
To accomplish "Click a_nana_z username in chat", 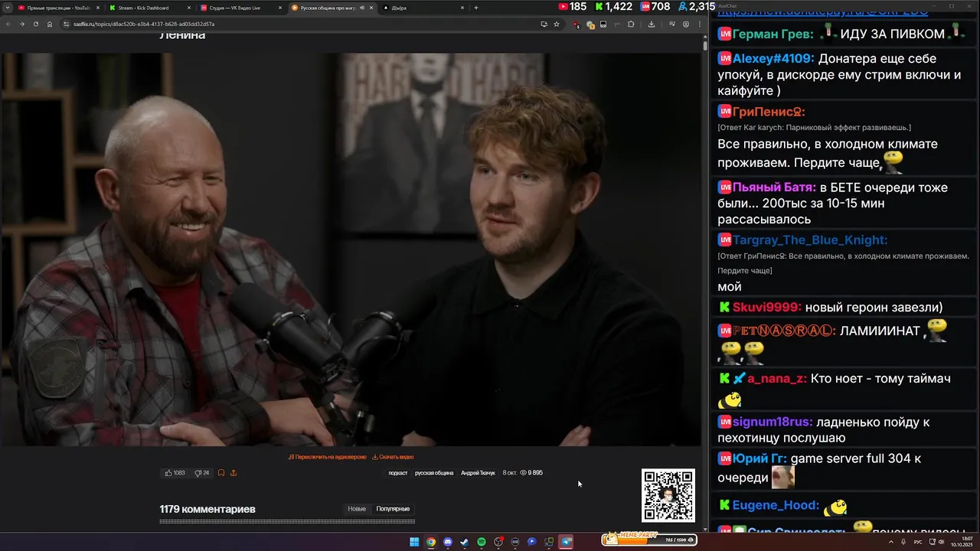I will pyautogui.click(x=777, y=379).
